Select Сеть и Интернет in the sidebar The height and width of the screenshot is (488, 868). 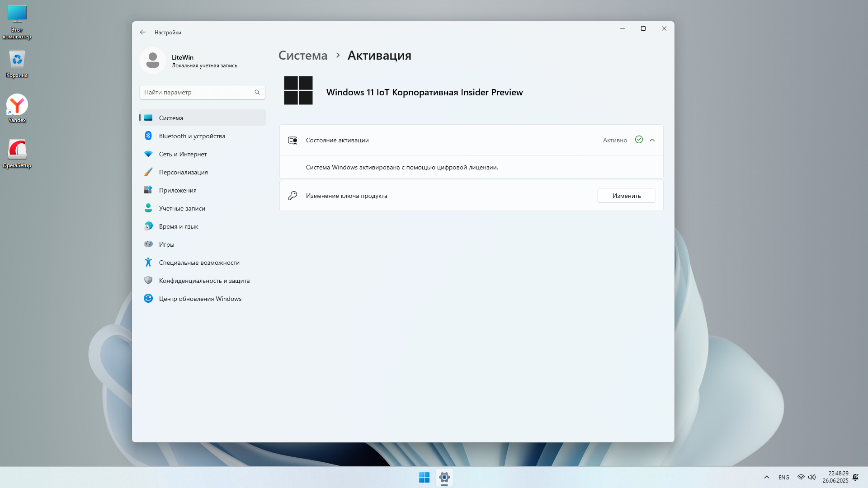[x=183, y=154]
